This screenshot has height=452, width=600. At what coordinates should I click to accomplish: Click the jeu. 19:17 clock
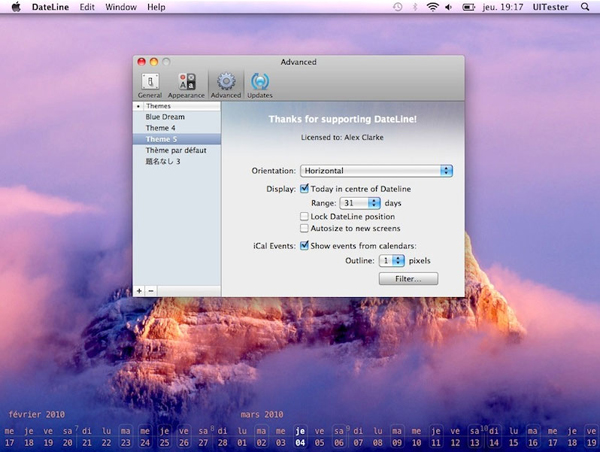[x=502, y=7]
